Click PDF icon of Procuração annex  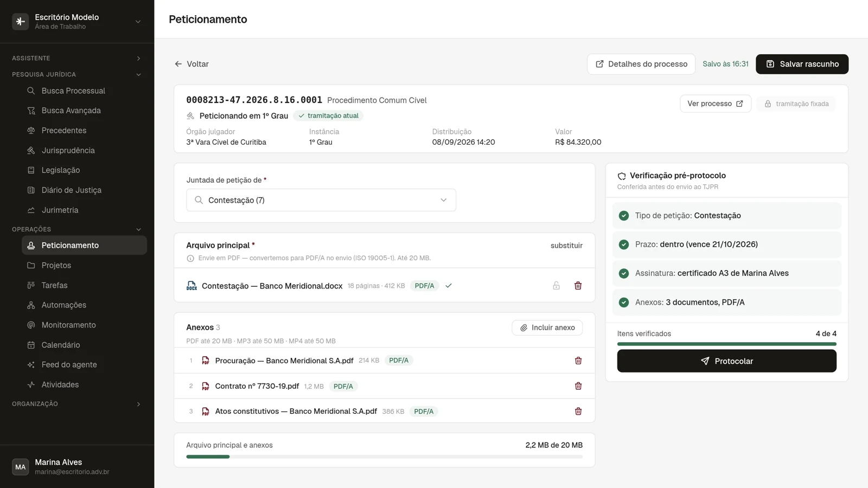tap(206, 361)
